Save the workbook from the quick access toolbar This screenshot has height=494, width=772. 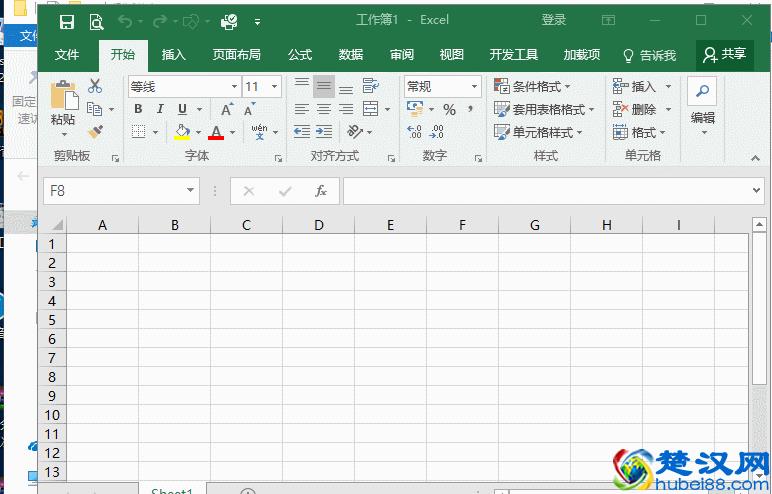tap(66, 21)
